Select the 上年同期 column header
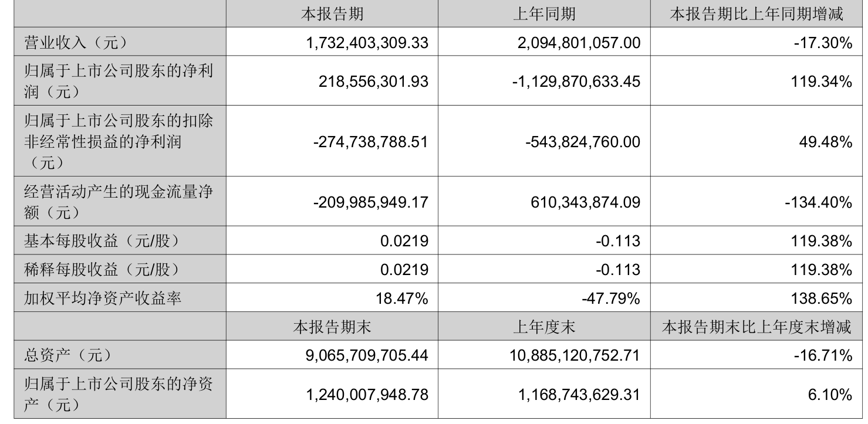 coord(544,15)
